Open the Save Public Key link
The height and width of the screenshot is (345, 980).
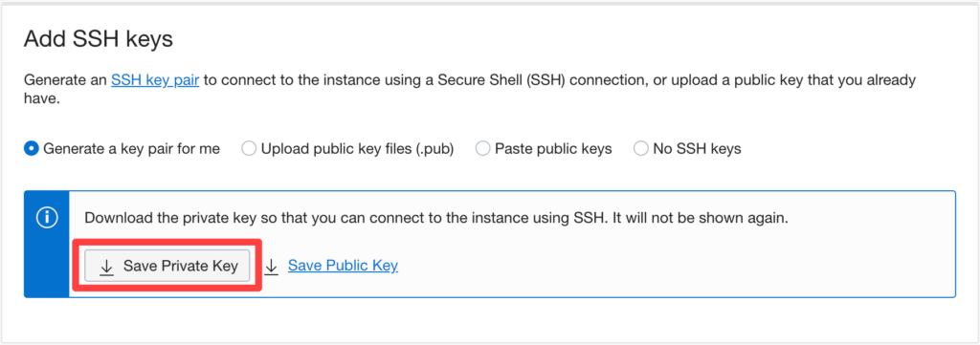pyautogui.click(x=343, y=267)
